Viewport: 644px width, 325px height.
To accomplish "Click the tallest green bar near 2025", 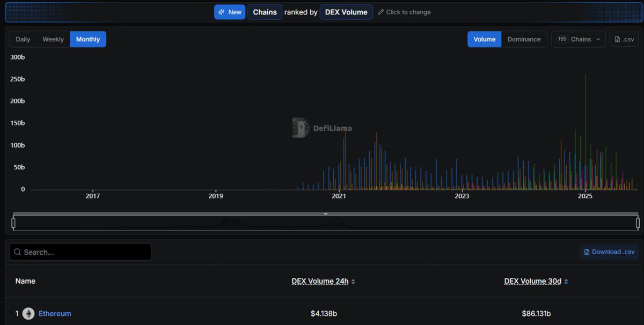I will (586, 132).
